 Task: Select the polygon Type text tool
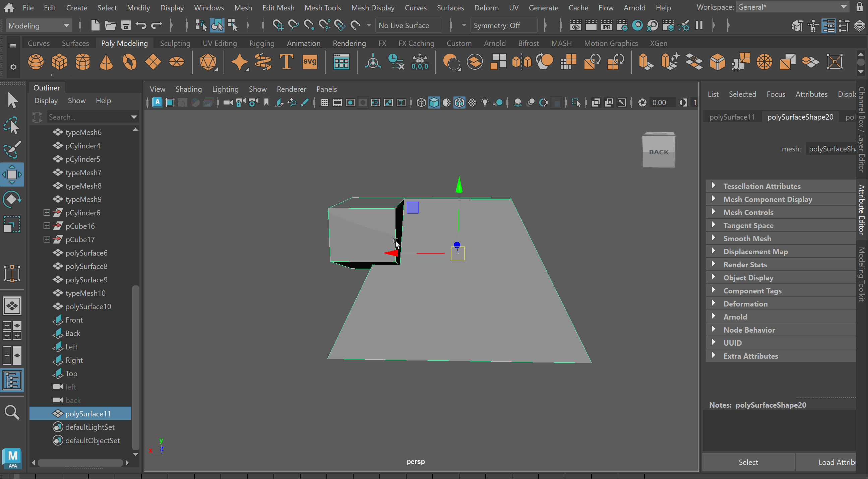[x=286, y=62]
